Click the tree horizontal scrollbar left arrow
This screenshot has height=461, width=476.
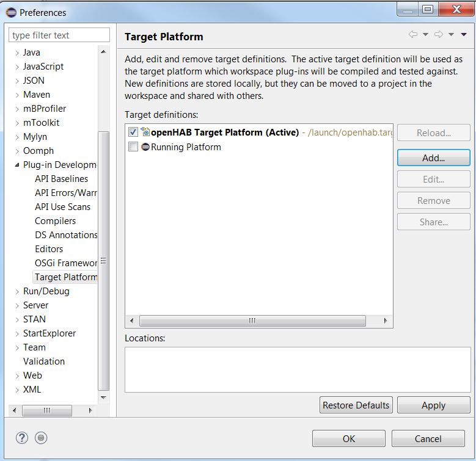click(x=15, y=411)
